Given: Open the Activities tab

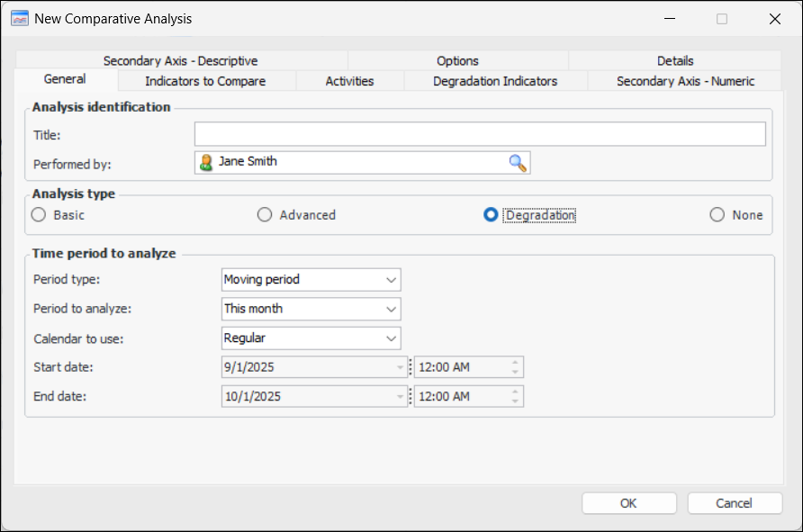Looking at the screenshot, I should 349,81.
